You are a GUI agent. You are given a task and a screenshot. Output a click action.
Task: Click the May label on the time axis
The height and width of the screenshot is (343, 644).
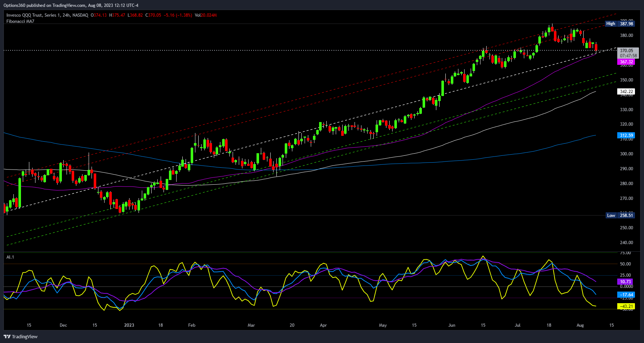point(383,325)
